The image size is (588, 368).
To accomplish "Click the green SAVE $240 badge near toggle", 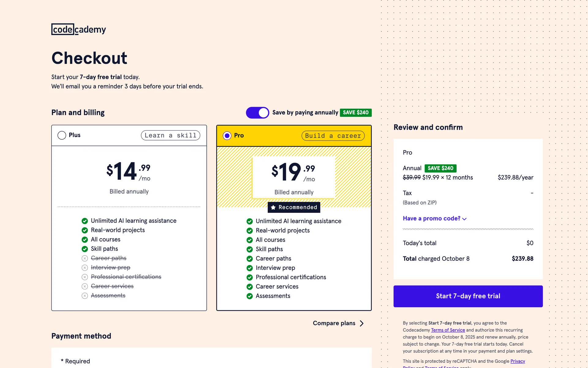I will point(356,113).
